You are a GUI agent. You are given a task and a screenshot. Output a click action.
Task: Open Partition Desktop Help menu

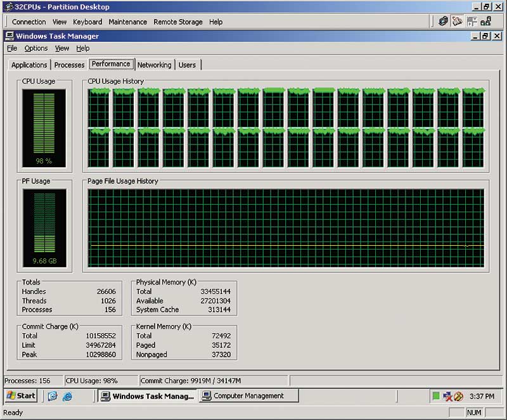(215, 22)
